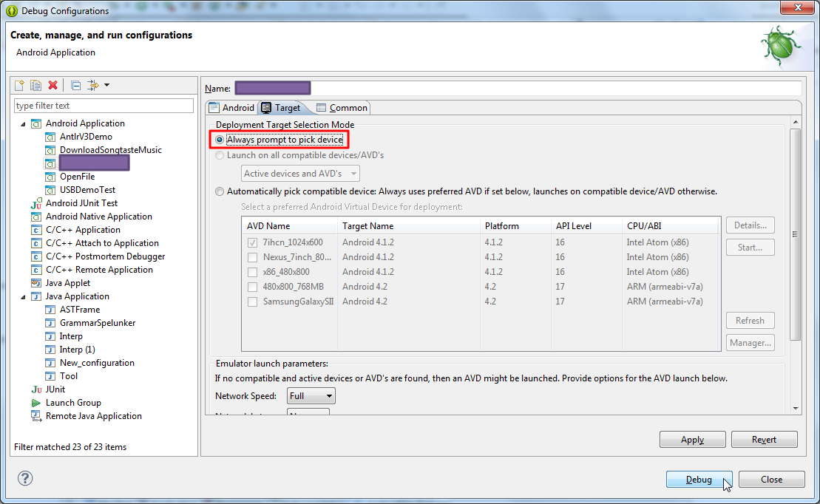Click the Target panel scroll down arrow
Screen dimensions: 820x504
coord(796,409)
